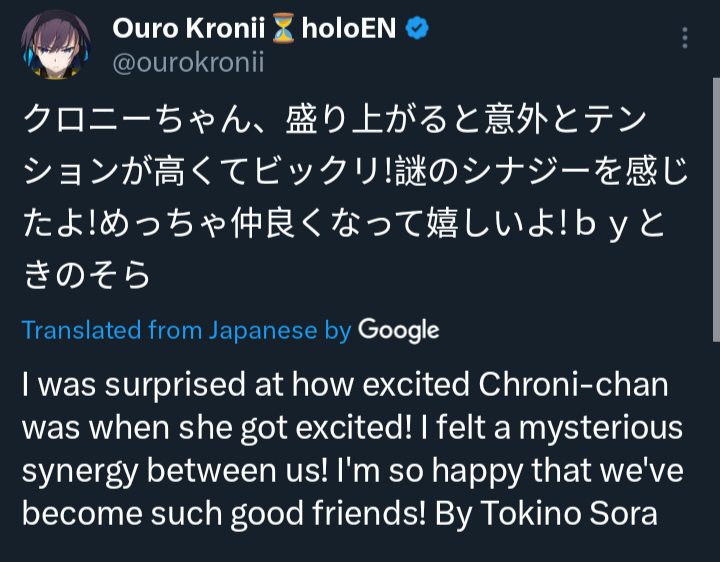Click 'I was surprised' at the translation start
Image resolution: width=720 pixels, height=562 pixels.
point(134,384)
